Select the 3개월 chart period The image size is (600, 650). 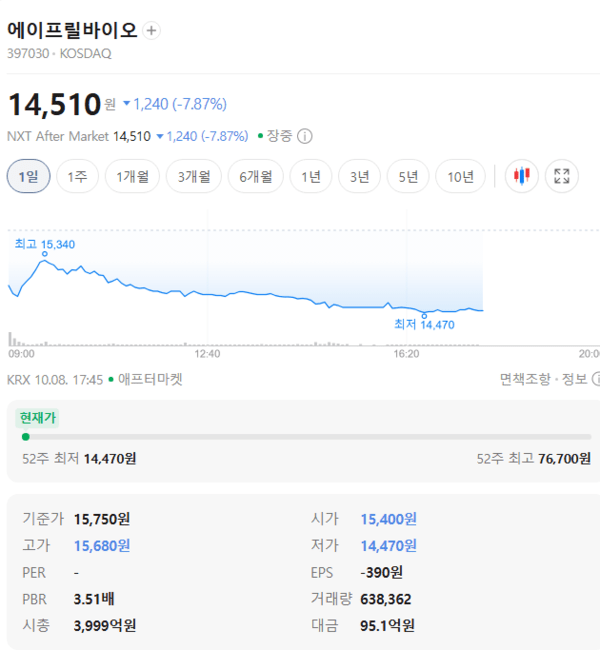194,177
